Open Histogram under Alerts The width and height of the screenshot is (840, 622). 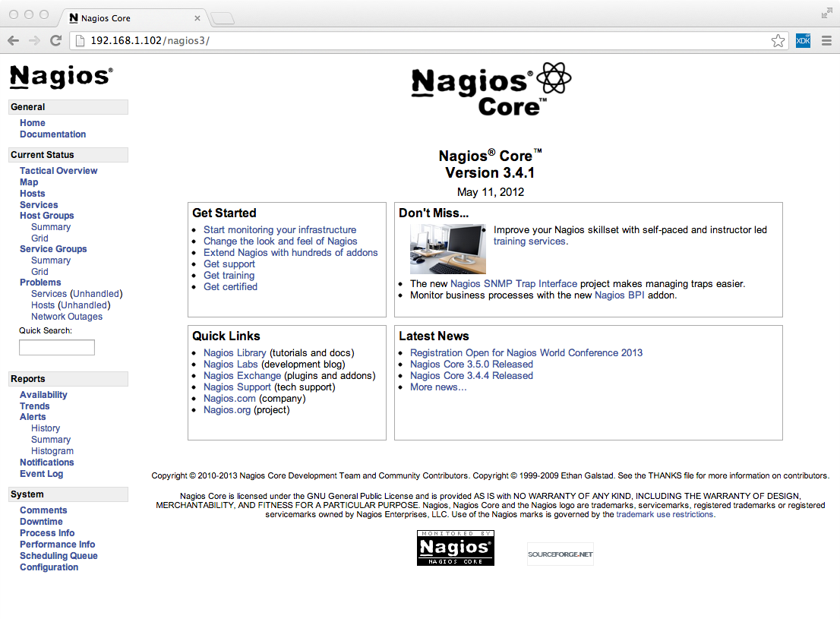[52, 450]
